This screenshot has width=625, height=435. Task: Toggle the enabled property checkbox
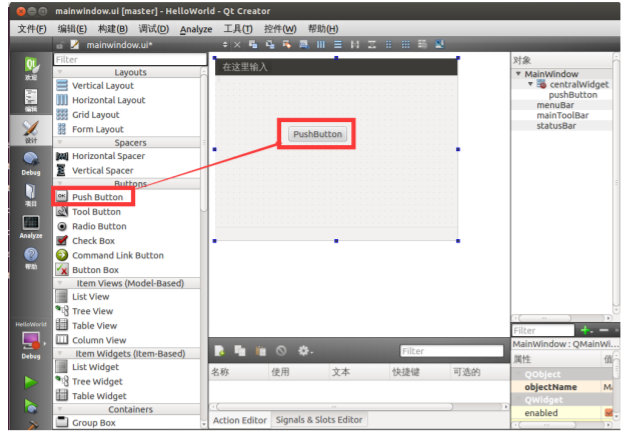[x=608, y=413]
